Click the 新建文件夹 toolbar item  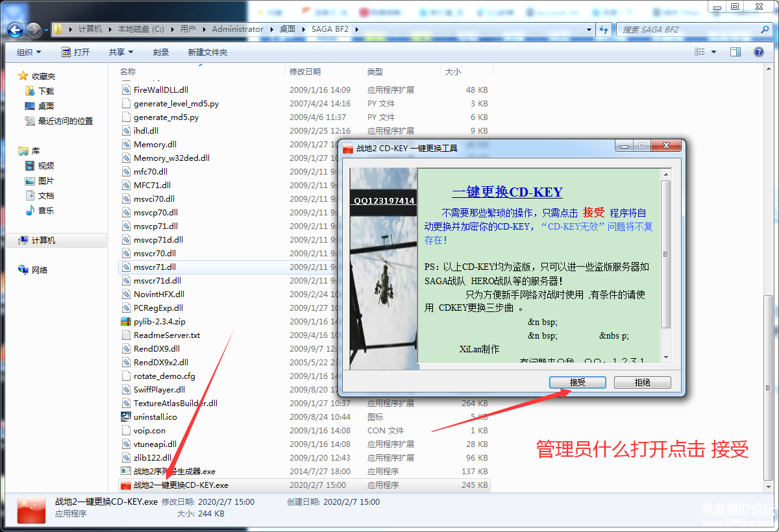tap(207, 52)
